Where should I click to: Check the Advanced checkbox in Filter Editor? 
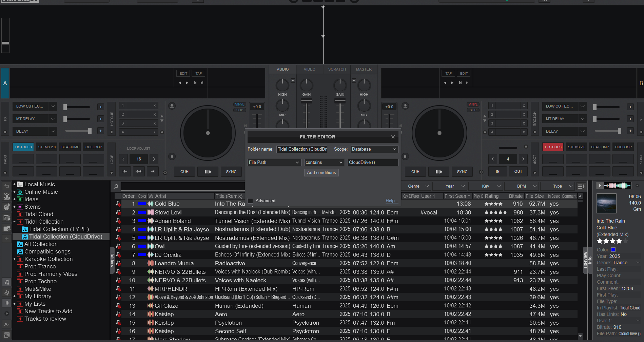click(x=250, y=201)
